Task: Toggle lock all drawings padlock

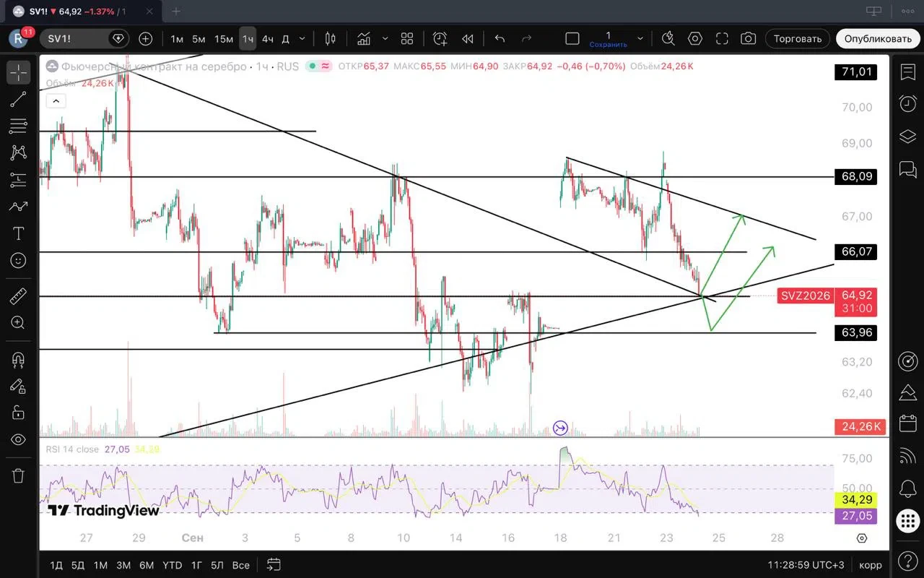Action: point(18,413)
